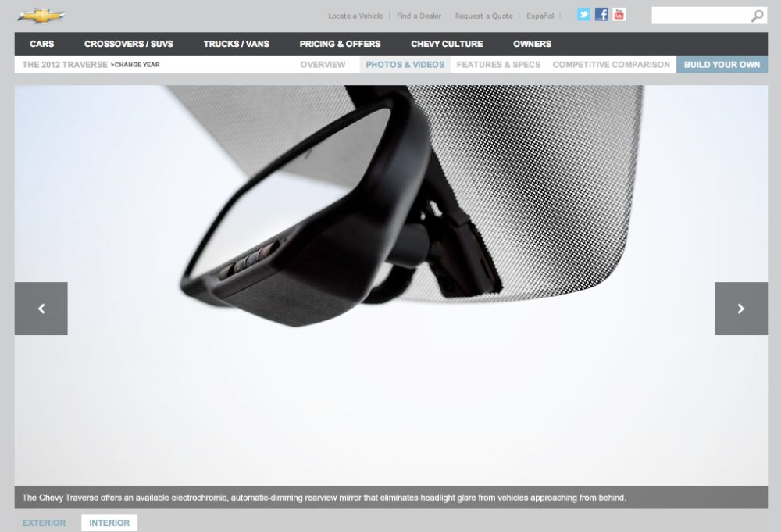Click the Chevrolet bowtie logo

pos(41,16)
